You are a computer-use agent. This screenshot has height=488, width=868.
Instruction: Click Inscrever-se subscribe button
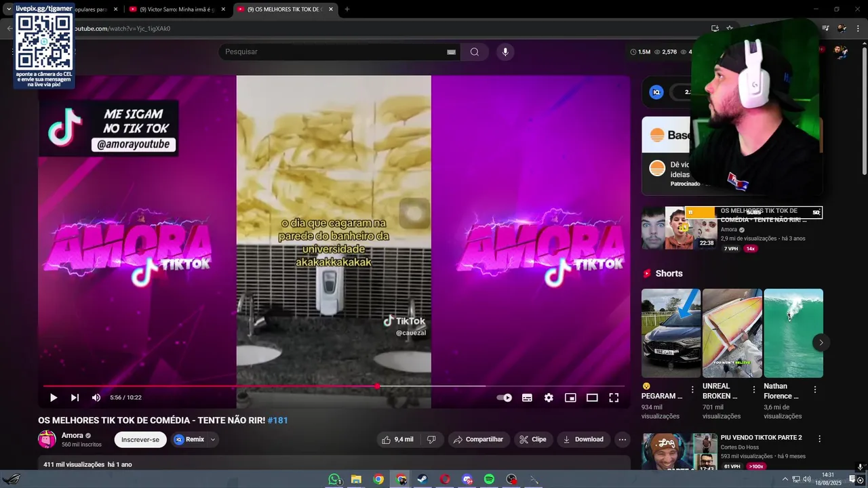point(140,439)
